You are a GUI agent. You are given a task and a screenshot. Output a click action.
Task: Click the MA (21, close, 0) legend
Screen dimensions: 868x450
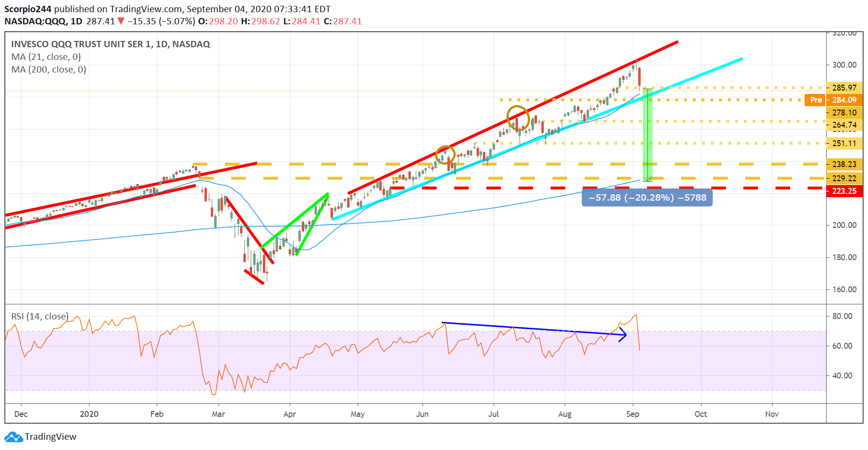coord(46,57)
